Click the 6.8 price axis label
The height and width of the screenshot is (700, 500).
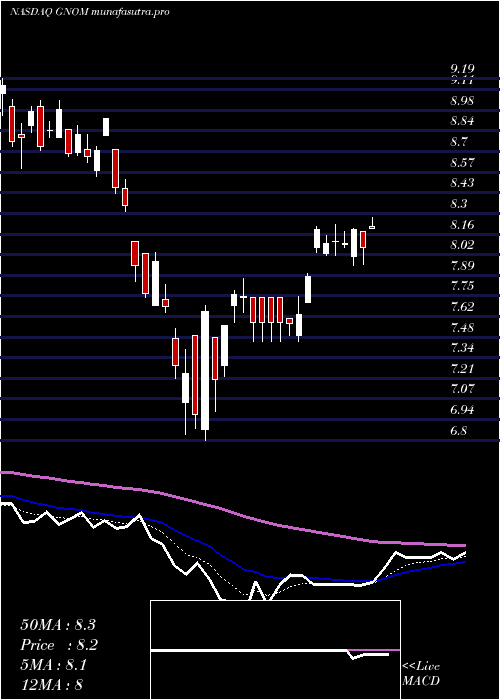[459, 430]
